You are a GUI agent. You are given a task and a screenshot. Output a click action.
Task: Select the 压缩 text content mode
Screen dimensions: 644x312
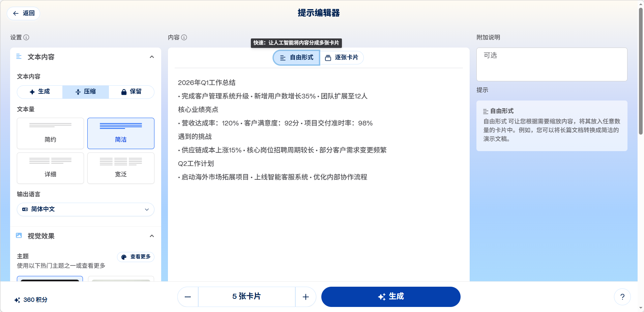pos(86,92)
